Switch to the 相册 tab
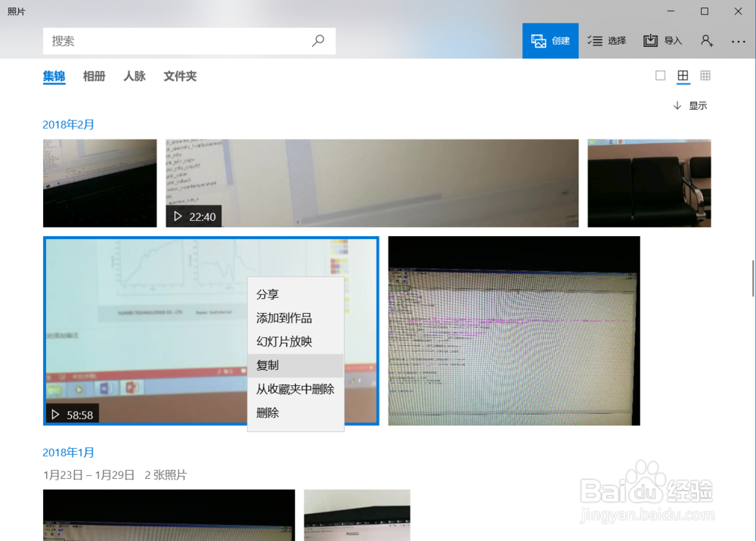This screenshot has height=541, width=756. [x=94, y=76]
